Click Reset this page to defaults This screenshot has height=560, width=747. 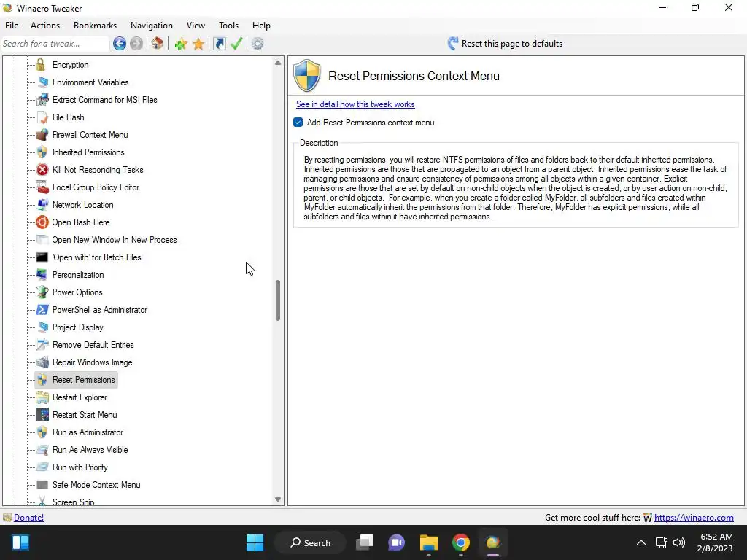(505, 44)
